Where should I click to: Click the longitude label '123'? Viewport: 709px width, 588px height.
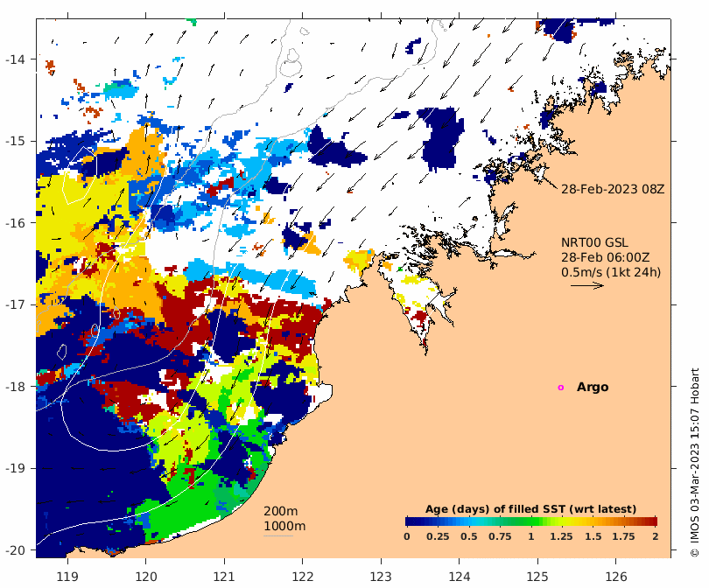(381, 577)
